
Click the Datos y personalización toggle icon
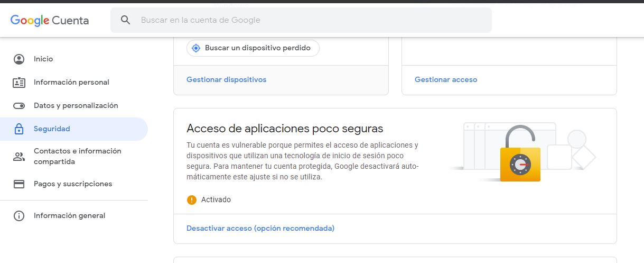pyautogui.click(x=19, y=106)
